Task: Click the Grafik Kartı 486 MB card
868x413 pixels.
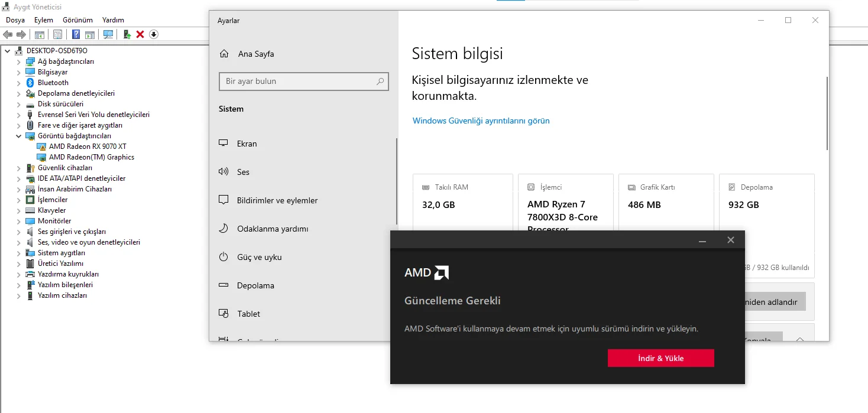Action: (x=666, y=202)
